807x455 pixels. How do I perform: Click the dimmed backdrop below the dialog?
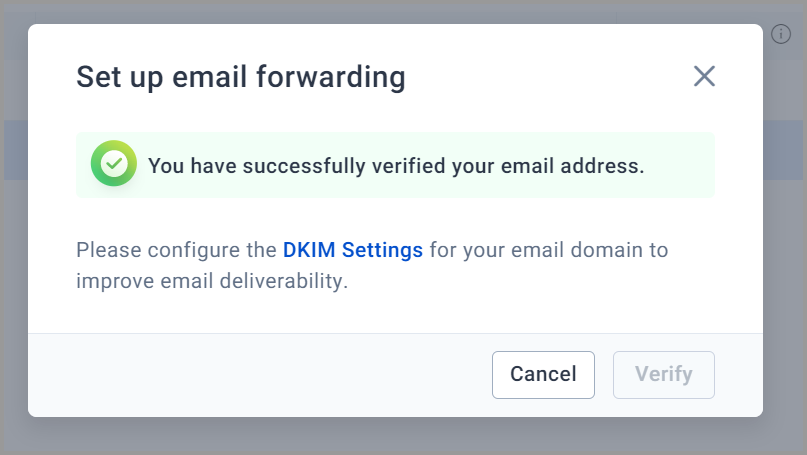click(404, 436)
